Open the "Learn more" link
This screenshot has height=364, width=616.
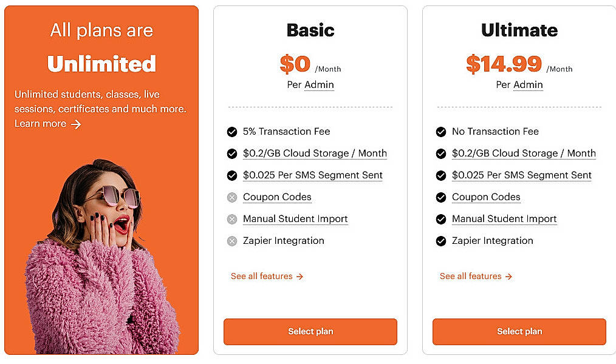(38, 124)
